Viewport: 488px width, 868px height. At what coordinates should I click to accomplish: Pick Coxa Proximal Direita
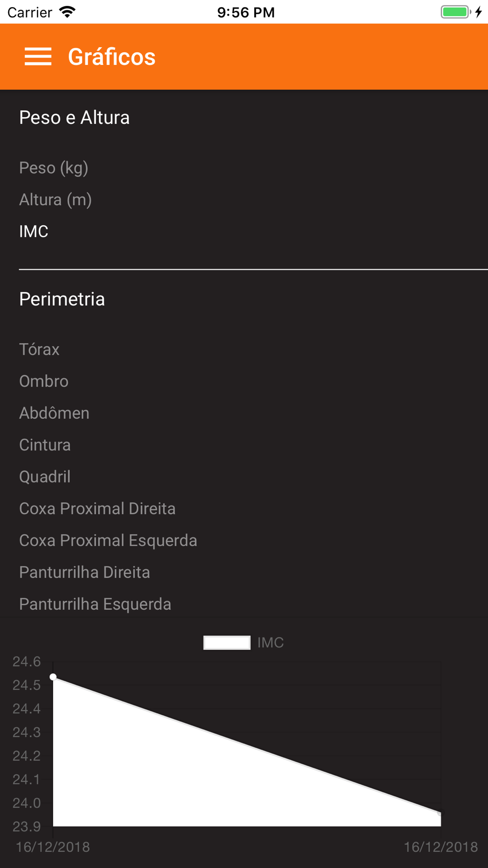[97, 509]
